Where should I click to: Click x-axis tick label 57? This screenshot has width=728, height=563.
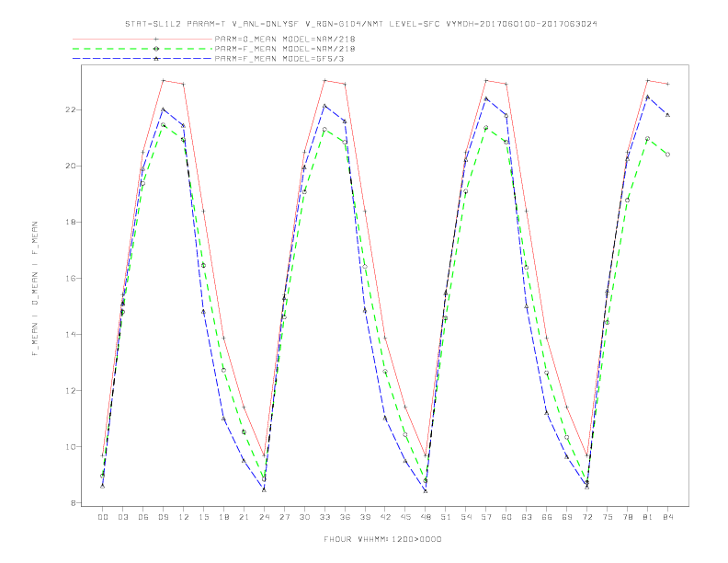pos(486,517)
